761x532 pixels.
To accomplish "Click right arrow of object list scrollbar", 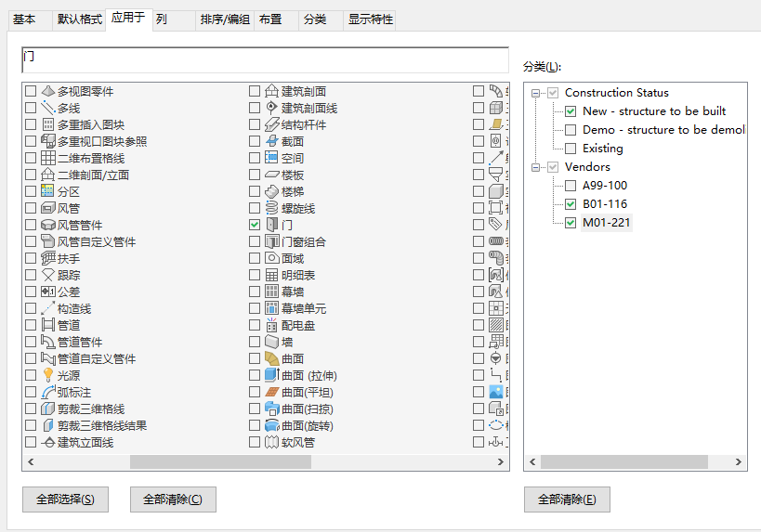I will [501, 462].
